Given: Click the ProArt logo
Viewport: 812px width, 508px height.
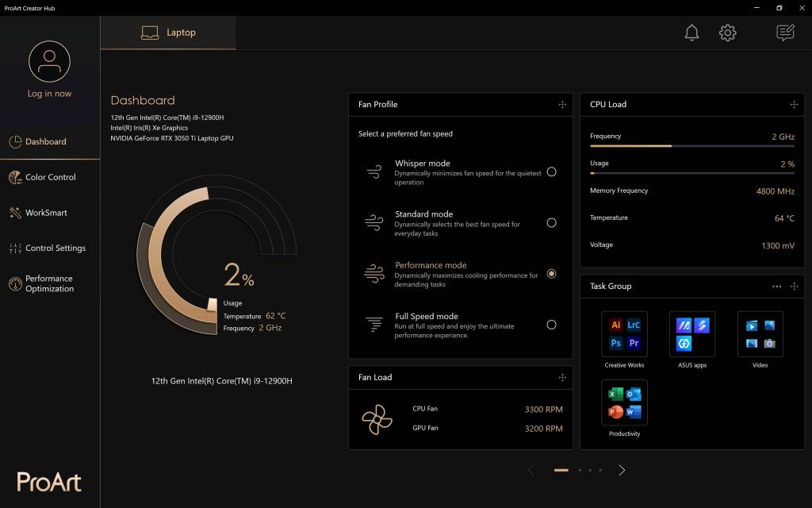Looking at the screenshot, I should (x=49, y=482).
